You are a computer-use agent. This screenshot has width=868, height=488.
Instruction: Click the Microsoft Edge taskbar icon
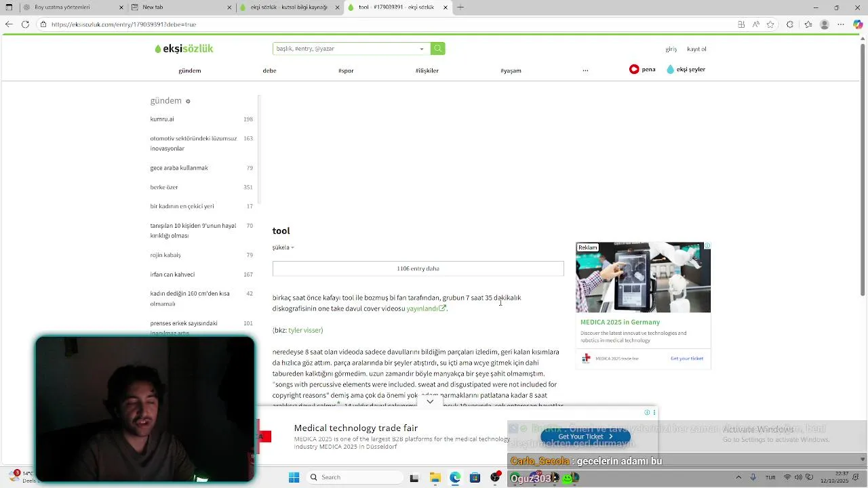pyautogui.click(x=455, y=478)
